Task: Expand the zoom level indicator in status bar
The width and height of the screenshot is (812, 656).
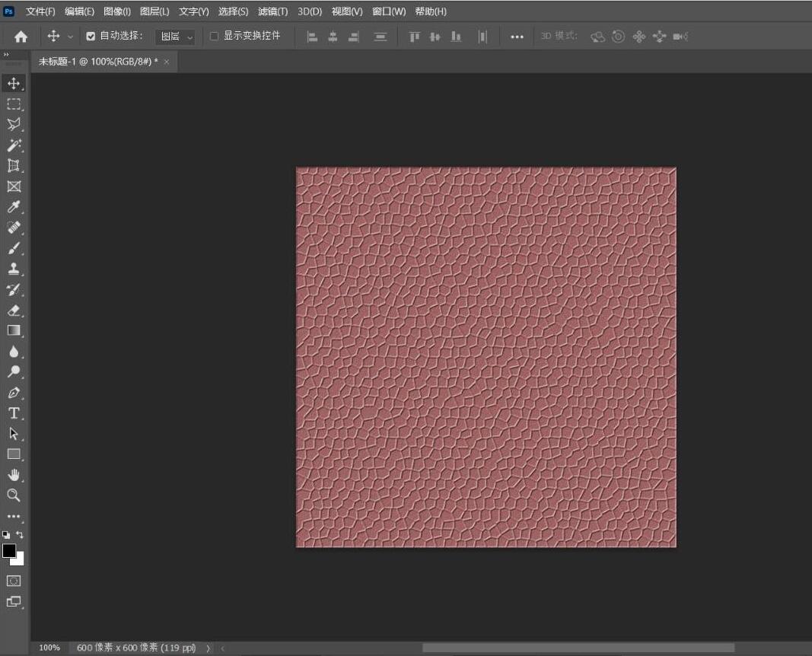Action: (49, 648)
